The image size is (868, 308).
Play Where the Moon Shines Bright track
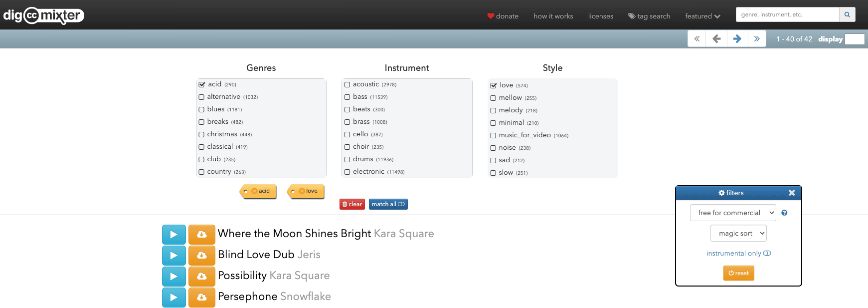[x=174, y=234]
